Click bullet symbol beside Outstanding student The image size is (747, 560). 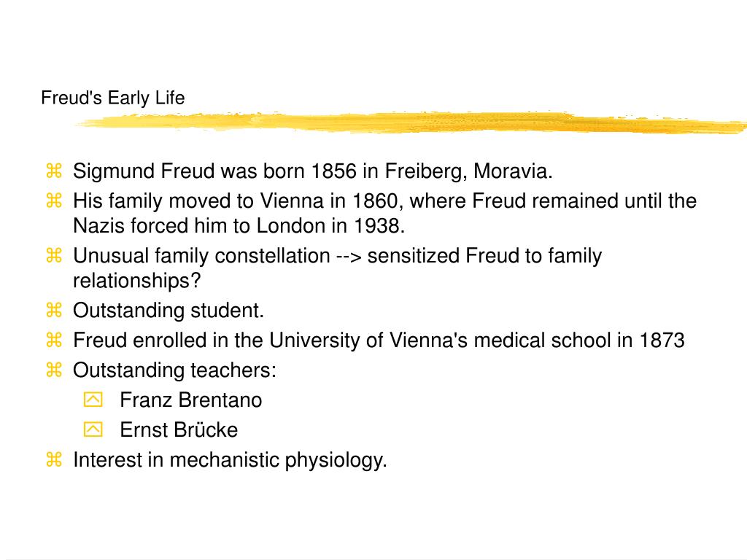54,310
